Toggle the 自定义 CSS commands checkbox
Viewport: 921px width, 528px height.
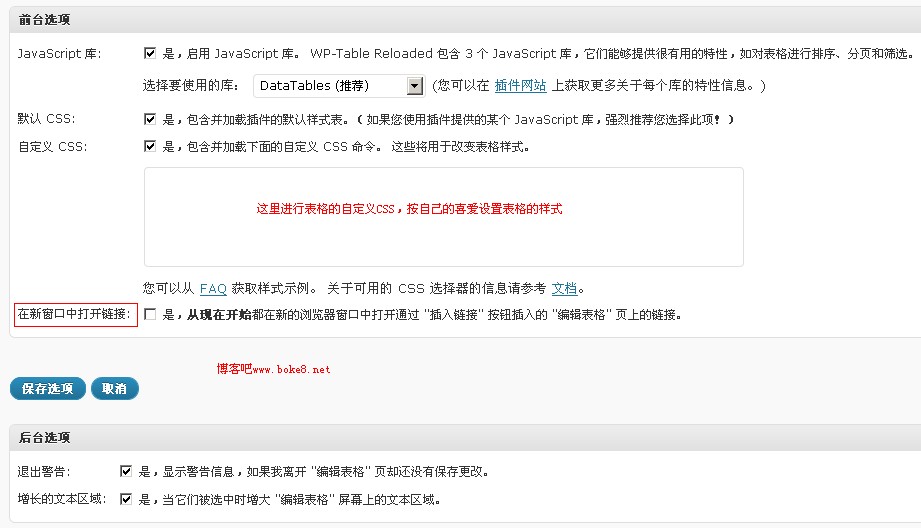point(150,147)
